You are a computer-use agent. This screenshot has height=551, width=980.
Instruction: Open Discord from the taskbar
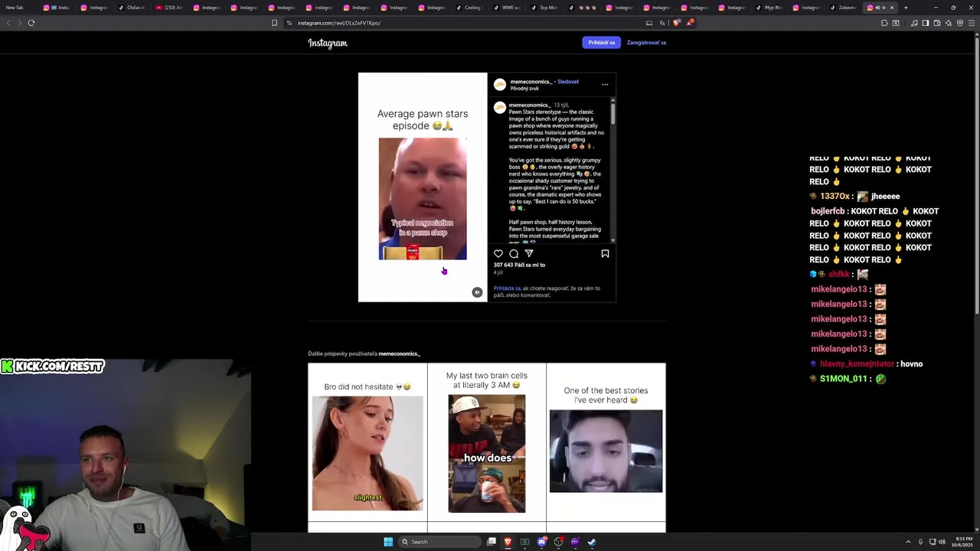(541, 542)
